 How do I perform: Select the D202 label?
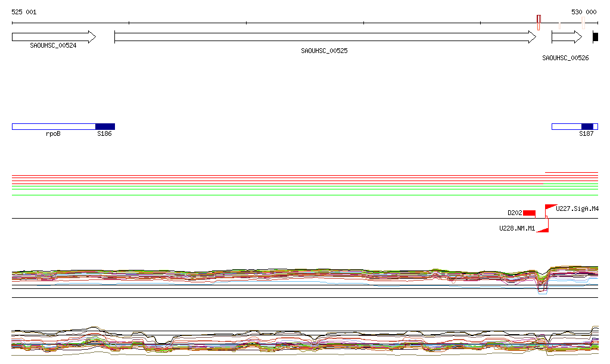click(515, 213)
